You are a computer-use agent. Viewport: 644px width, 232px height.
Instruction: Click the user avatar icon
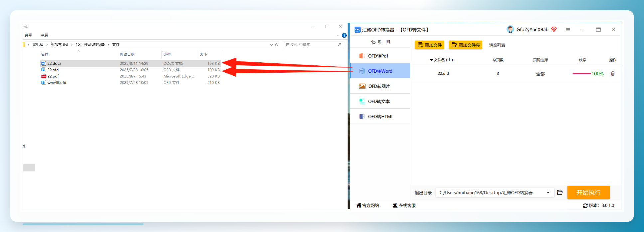coord(510,29)
